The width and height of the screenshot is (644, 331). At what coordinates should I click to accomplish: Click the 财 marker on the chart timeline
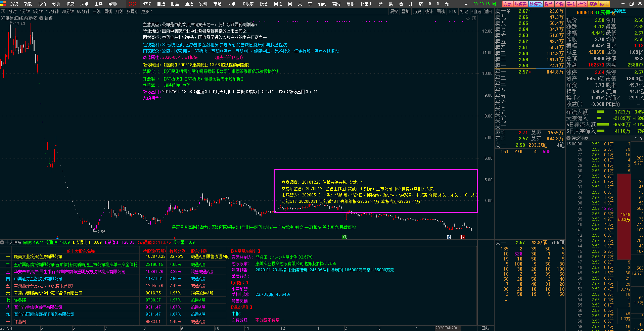pos(449,237)
